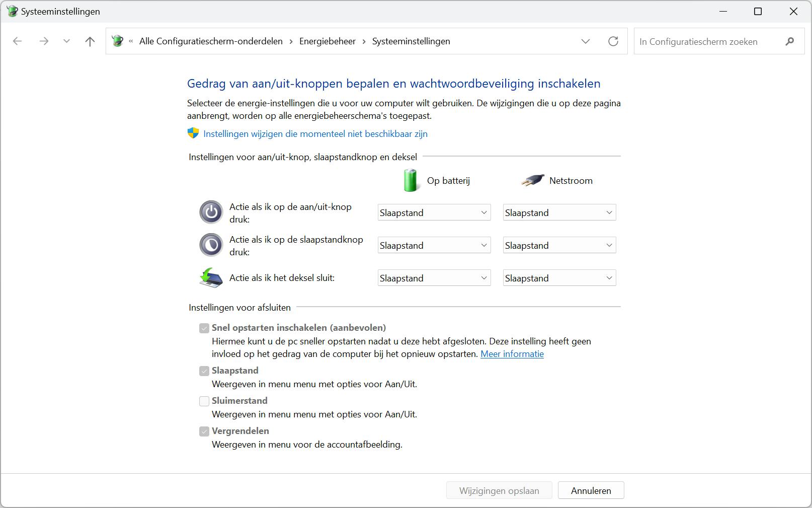Click the power button icon
The image size is (812, 508).
coord(211,212)
